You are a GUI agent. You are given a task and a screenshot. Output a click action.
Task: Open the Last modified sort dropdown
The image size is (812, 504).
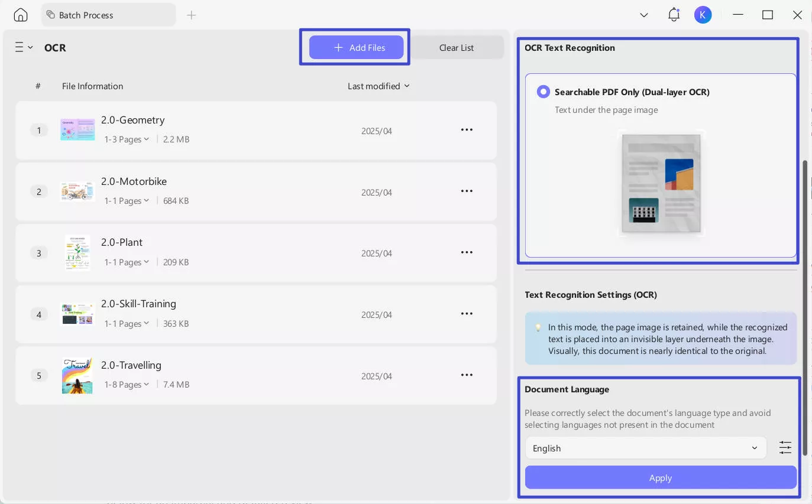[378, 86]
